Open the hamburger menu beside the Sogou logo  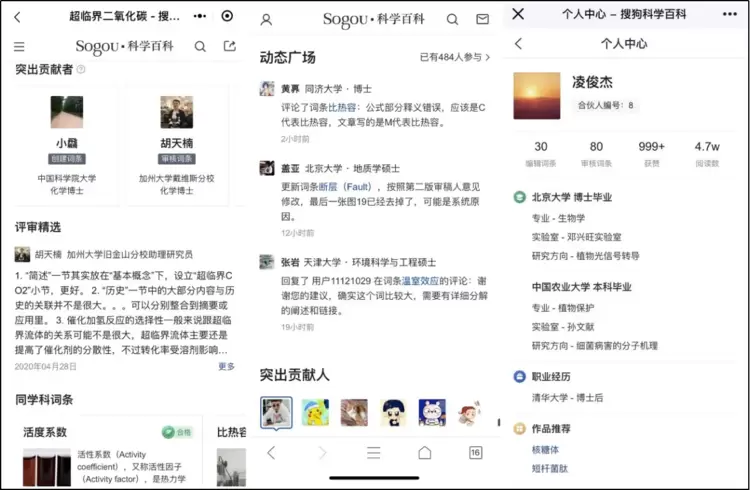coord(19,47)
